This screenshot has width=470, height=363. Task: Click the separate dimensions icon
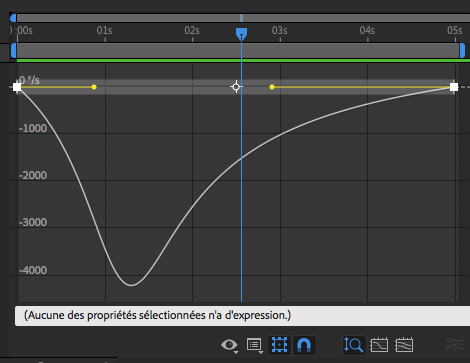click(x=454, y=345)
